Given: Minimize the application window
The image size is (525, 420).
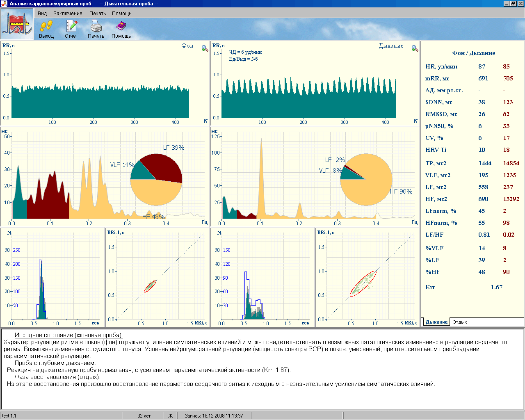Looking at the screenshot, I should tap(507, 4).
